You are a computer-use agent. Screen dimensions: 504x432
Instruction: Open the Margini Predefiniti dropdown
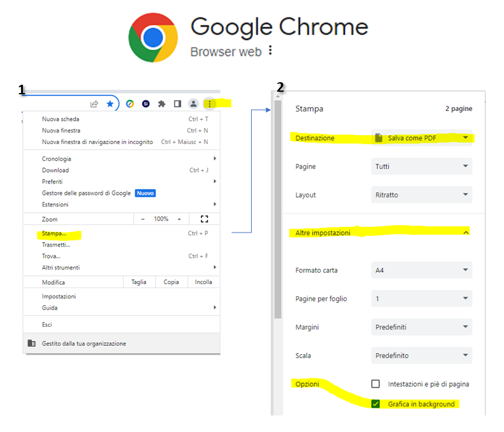[x=422, y=327]
